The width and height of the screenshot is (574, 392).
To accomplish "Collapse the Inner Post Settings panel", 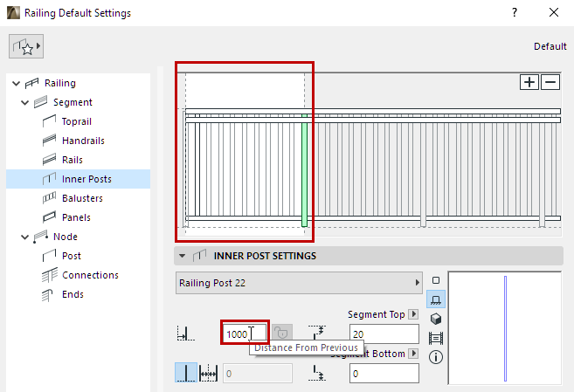I will point(183,256).
